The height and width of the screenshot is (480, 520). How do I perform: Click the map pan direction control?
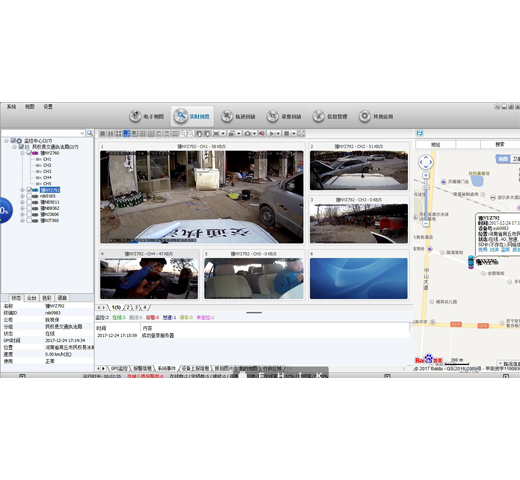(x=426, y=162)
